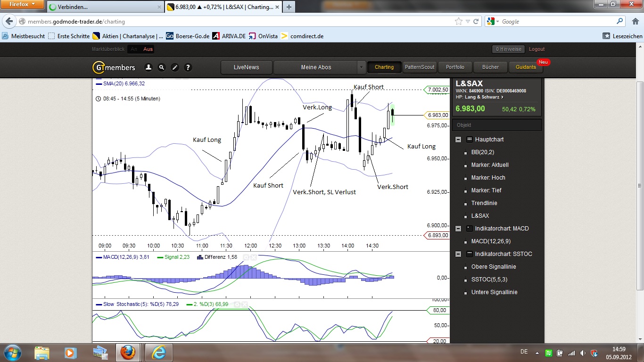Collapse the Indikatorchart: MACD branch

click(458, 229)
